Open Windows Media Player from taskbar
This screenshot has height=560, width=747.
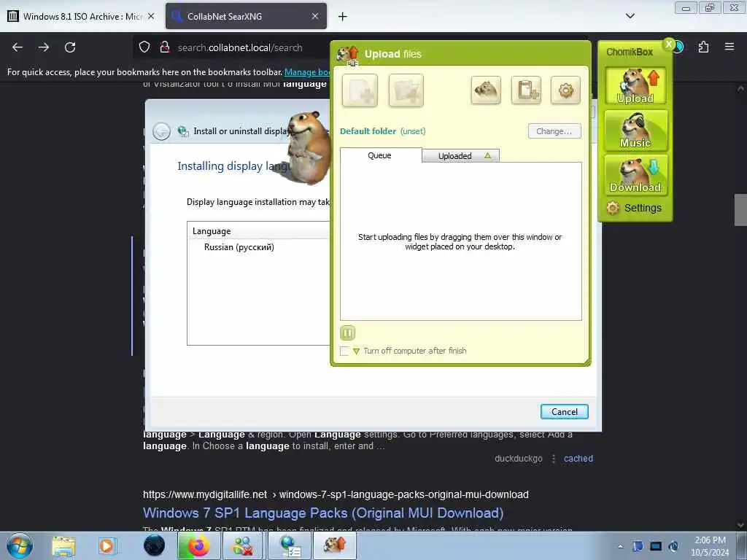coord(107,545)
